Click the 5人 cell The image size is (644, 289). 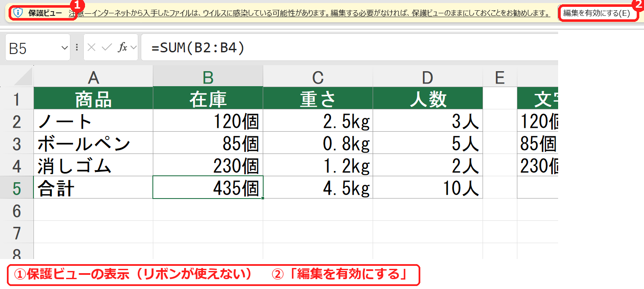pyautogui.click(x=428, y=143)
